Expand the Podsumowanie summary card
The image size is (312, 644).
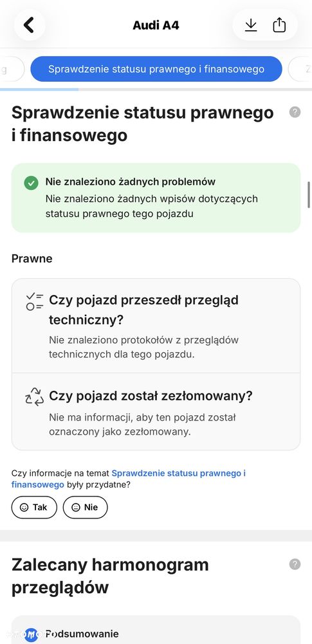point(156,630)
